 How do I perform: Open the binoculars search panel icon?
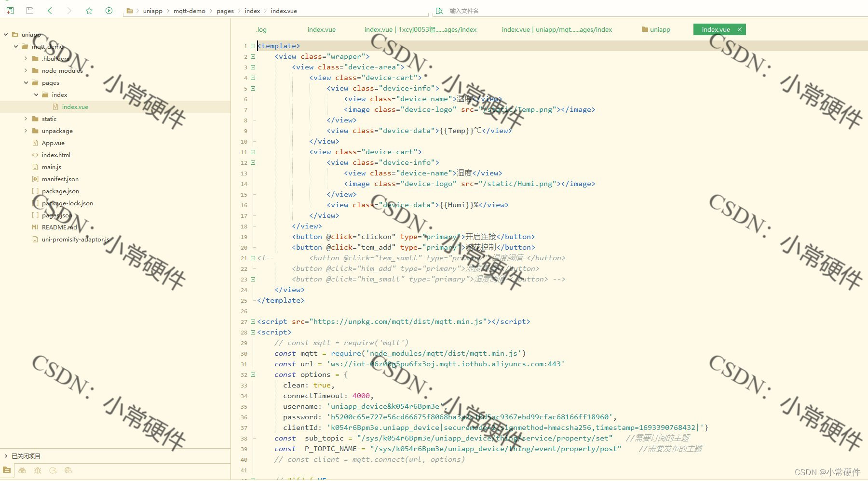click(22, 470)
